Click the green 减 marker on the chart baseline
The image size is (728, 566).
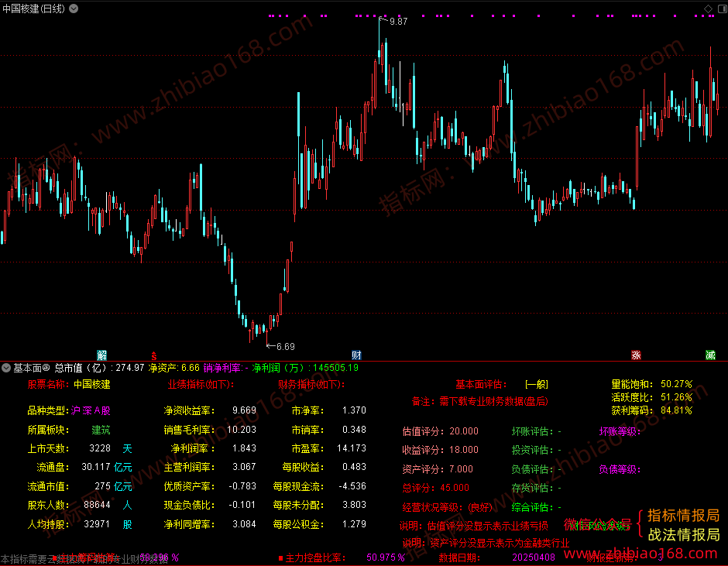(x=710, y=355)
